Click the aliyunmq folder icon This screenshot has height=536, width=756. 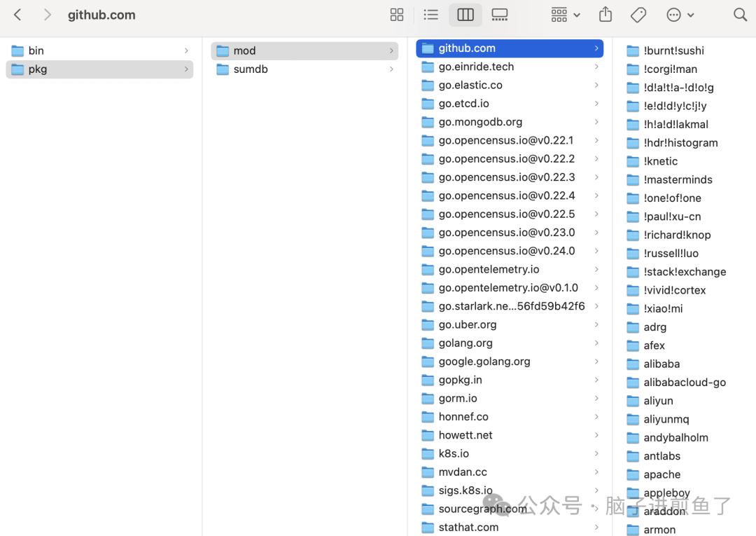point(633,419)
